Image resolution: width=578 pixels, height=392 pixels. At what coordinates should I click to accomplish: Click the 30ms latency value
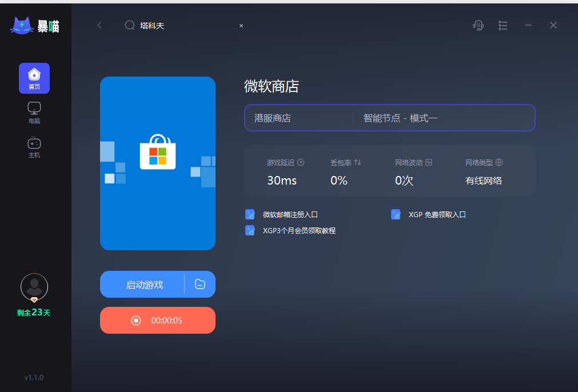pos(282,181)
